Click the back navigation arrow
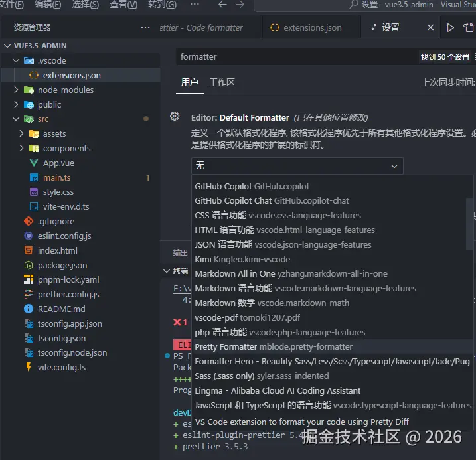The height and width of the screenshot is (460, 476). click(x=222, y=5)
